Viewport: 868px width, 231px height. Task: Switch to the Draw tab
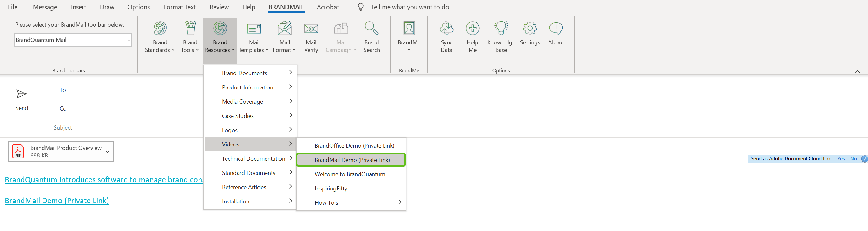(107, 7)
